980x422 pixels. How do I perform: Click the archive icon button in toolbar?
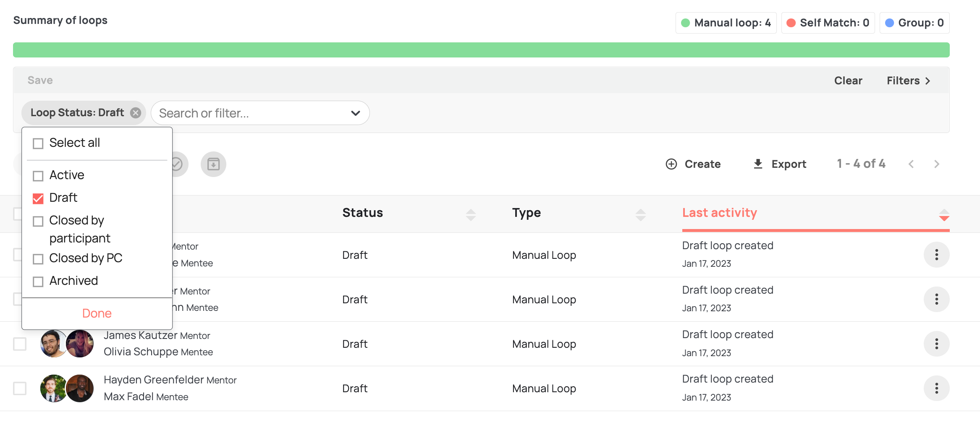[213, 164]
